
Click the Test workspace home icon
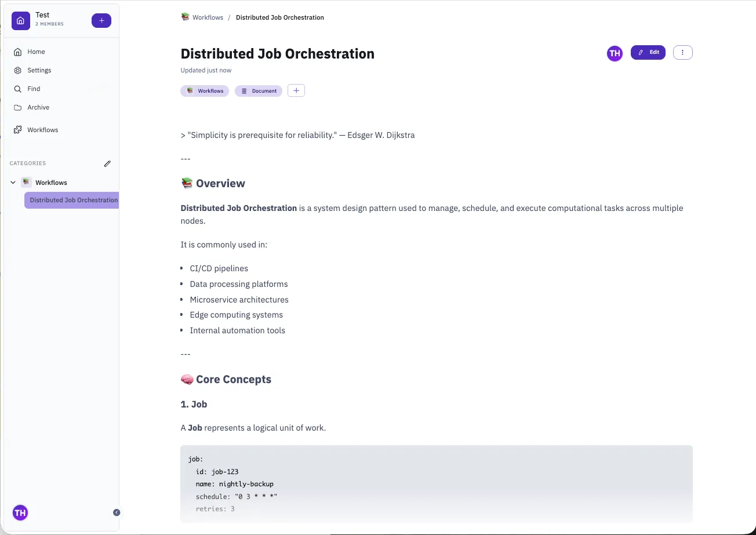pyautogui.click(x=20, y=20)
